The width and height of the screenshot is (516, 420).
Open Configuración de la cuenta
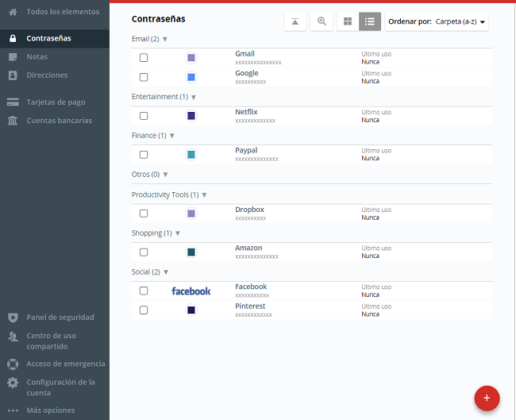[60, 387]
